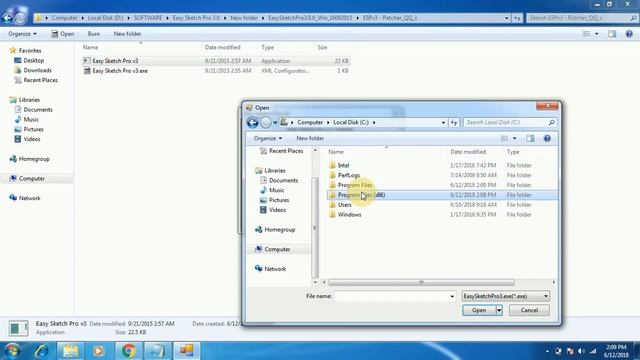Image resolution: width=640 pixels, height=360 pixels.
Task: Click the dialog sidebar vertical scrollbar
Action: 315,227
